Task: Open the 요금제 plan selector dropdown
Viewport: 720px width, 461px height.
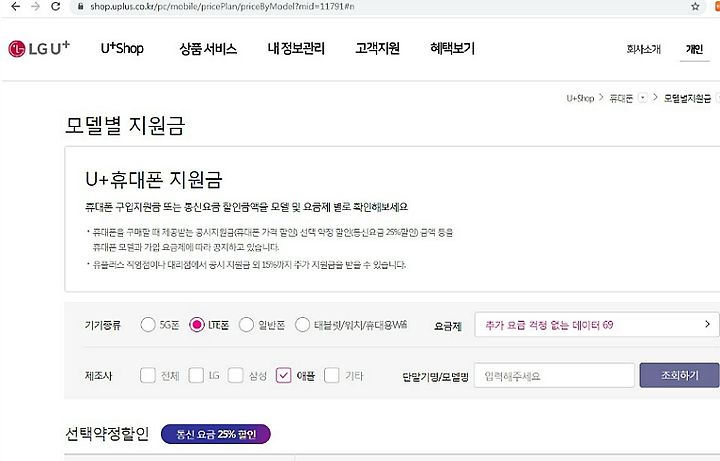Action: [x=596, y=325]
